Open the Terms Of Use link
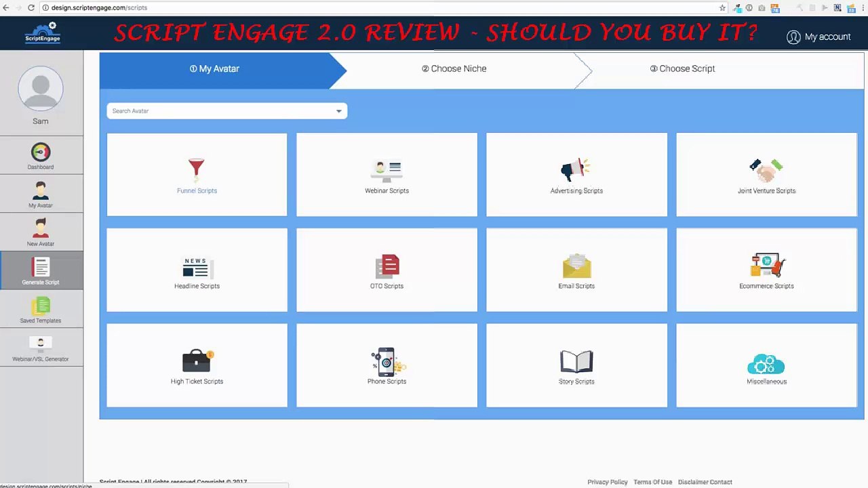The width and height of the screenshot is (868, 488). 653,482
